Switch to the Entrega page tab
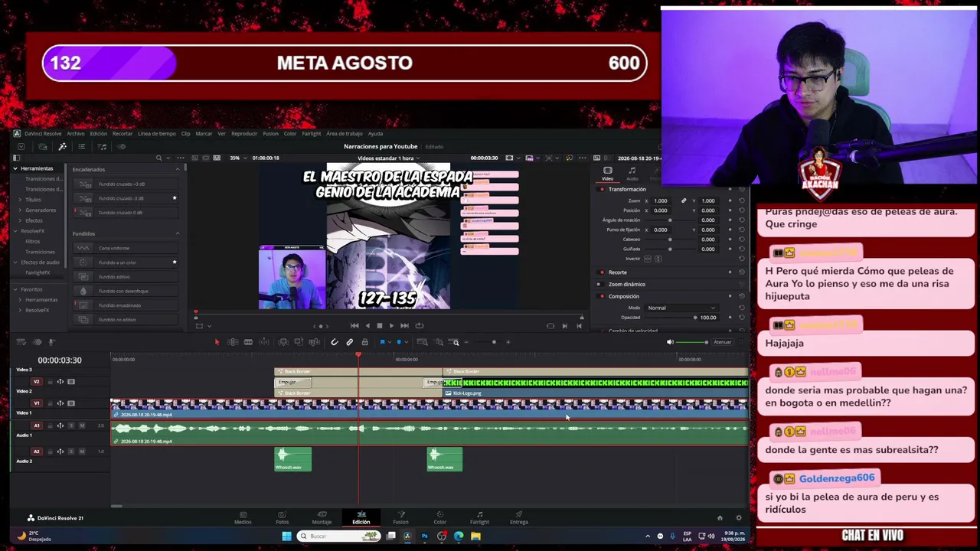 519,518
